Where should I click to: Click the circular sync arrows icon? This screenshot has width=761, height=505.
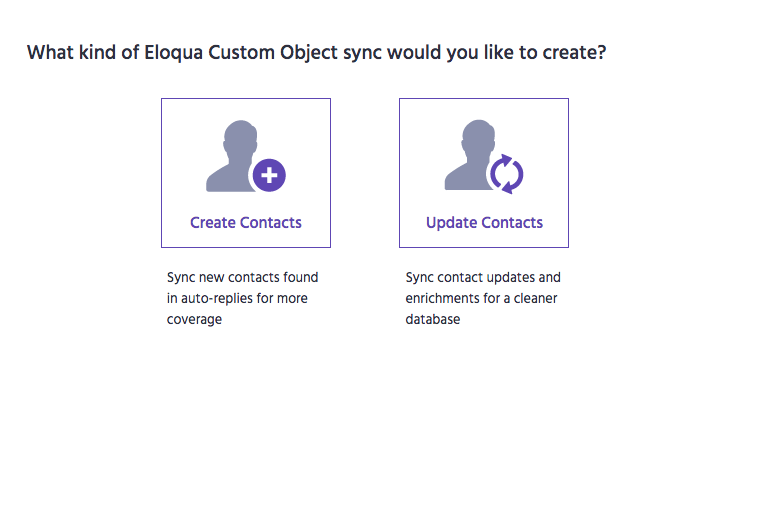[x=507, y=174]
